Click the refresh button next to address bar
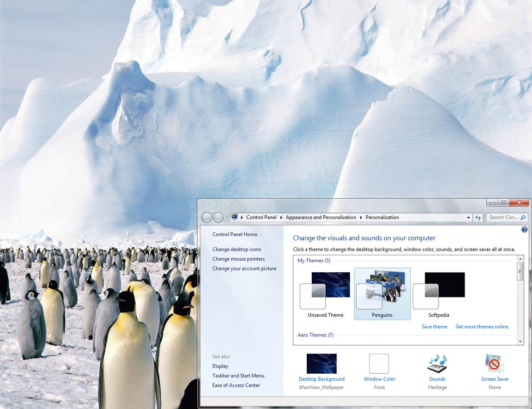 point(478,217)
